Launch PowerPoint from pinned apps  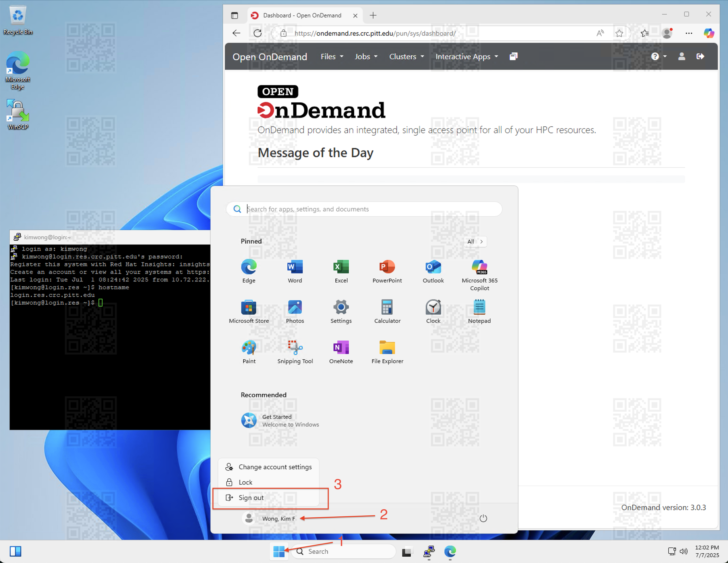(x=387, y=271)
